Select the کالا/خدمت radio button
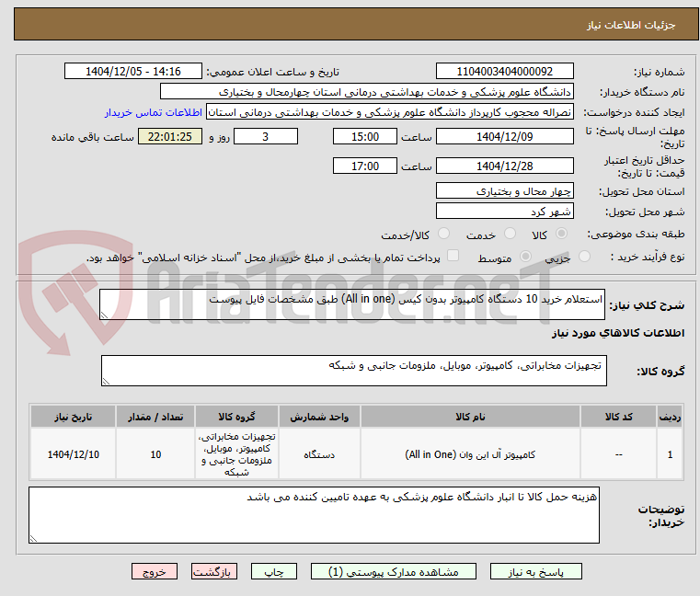 point(443,234)
